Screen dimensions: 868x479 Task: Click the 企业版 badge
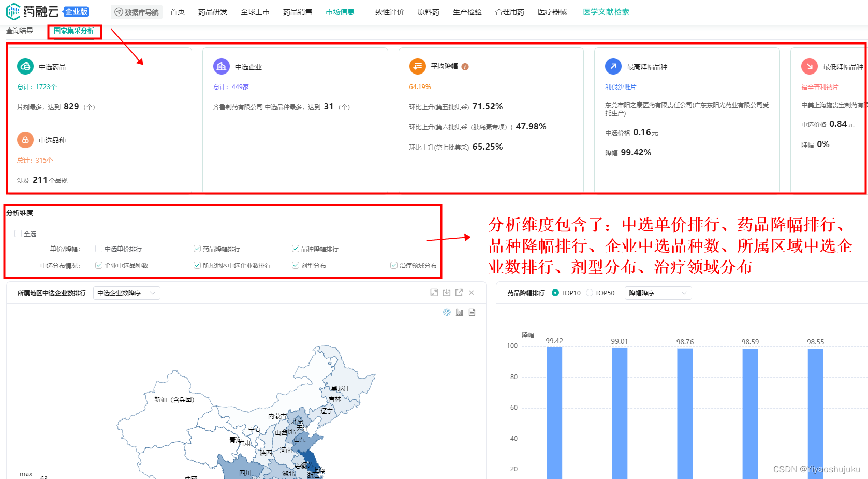tap(76, 11)
